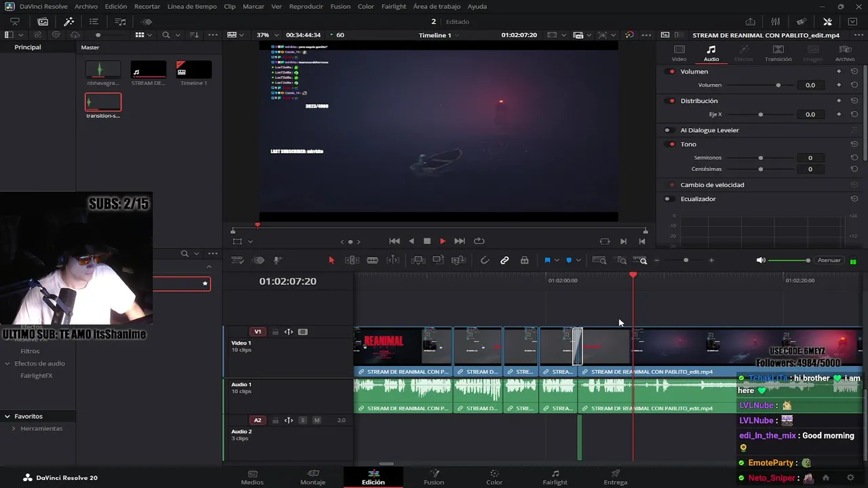Jump to first frame button
This screenshot has height=488, width=868.
pyautogui.click(x=394, y=241)
